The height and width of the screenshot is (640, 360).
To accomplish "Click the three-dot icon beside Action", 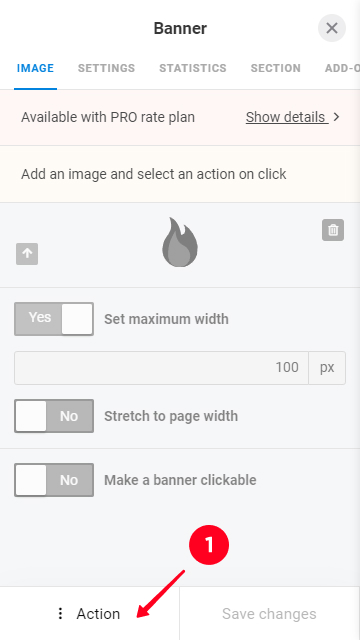I will [x=60, y=613].
